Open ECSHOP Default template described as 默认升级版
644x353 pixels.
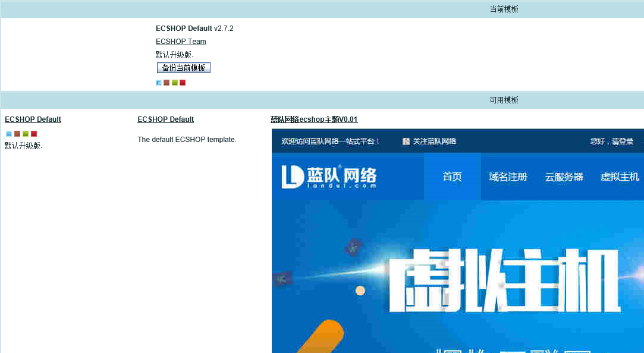click(33, 119)
